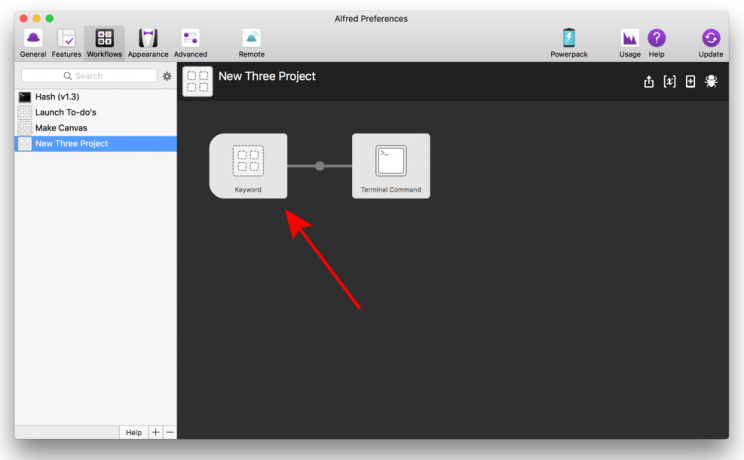Switch to the Features tab
The width and height of the screenshot is (744, 460).
[67, 42]
